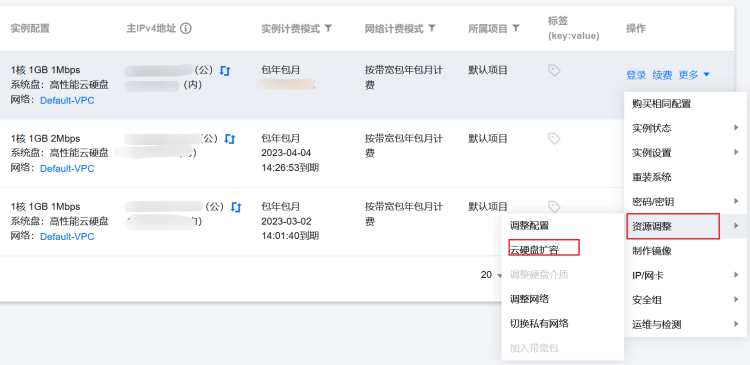Click the IP switch icon for 2Mbps instance
The width and height of the screenshot is (750, 365).
coord(230,139)
